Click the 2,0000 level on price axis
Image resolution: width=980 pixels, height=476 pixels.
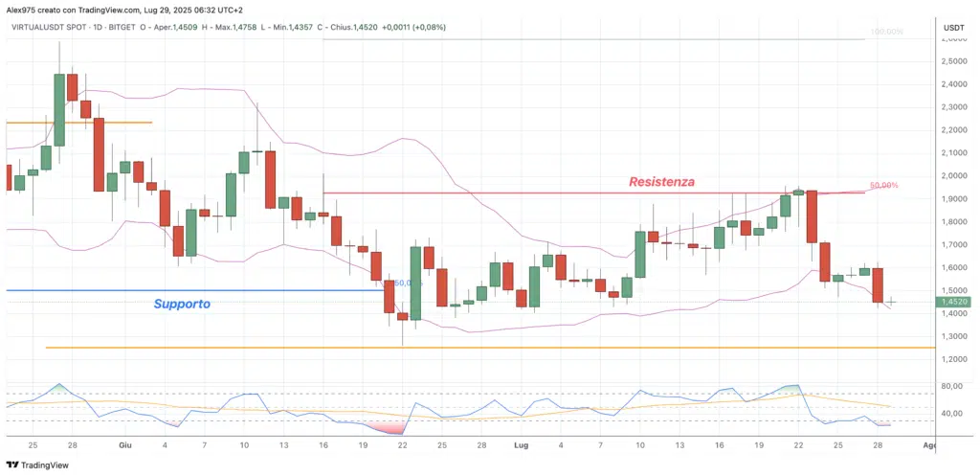[x=952, y=176]
